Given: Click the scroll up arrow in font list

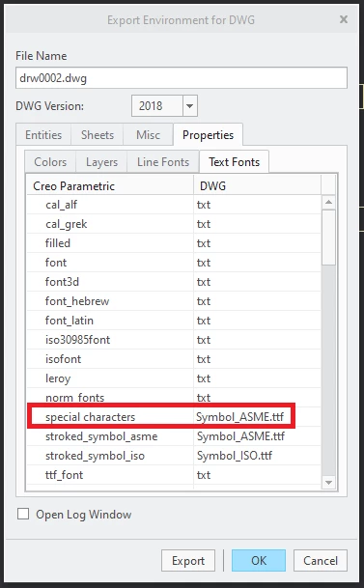Looking at the screenshot, I should [x=329, y=202].
